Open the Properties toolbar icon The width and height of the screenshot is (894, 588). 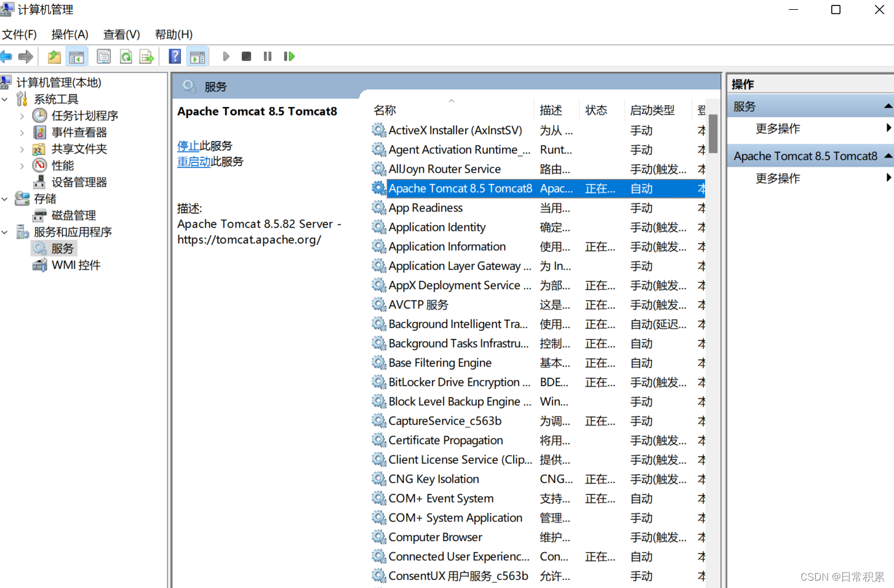point(104,57)
